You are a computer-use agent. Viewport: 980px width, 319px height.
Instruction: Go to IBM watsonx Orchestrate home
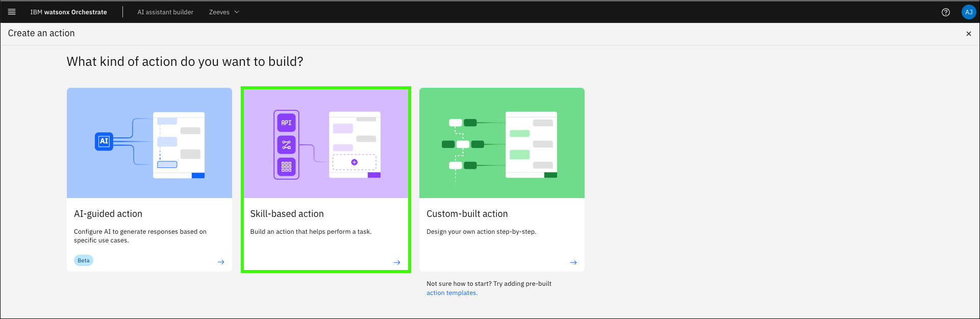click(68, 12)
